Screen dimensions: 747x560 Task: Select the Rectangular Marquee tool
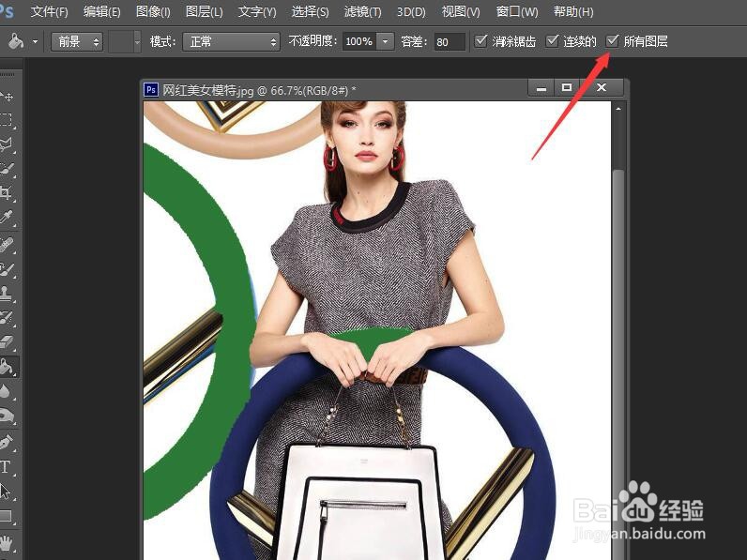pos(7,120)
